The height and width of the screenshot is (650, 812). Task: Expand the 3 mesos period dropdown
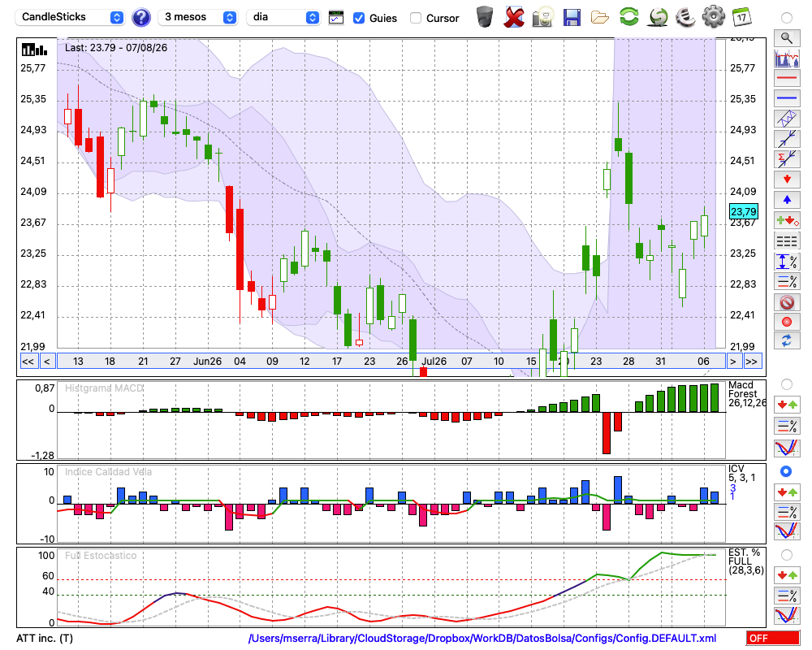pyautogui.click(x=198, y=17)
